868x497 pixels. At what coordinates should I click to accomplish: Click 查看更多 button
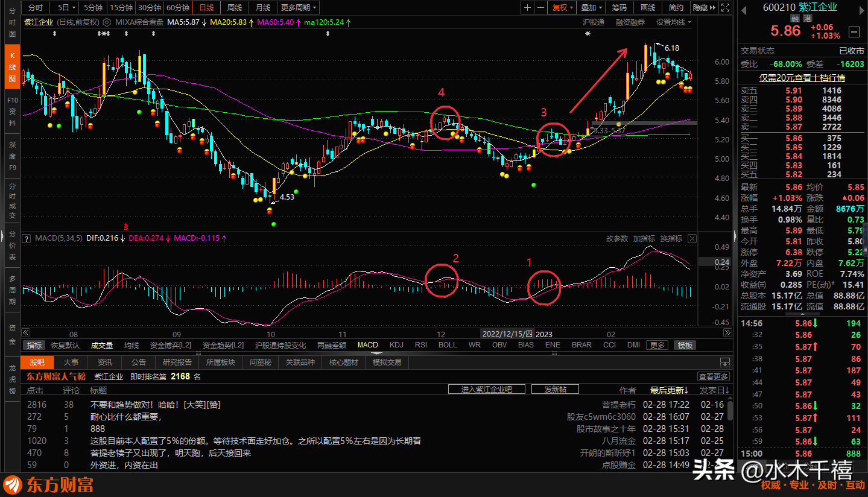[714, 376]
